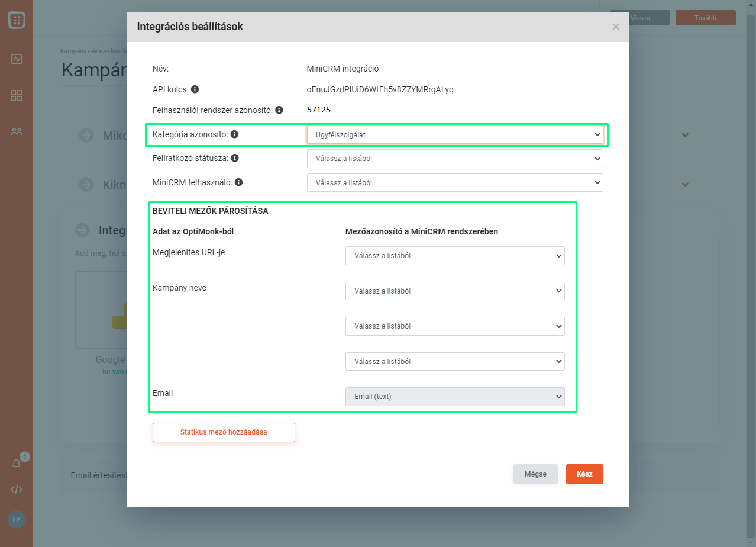756x547 pixels.
Task: Open the code snippet icon in sidebar
Action: coord(17,490)
